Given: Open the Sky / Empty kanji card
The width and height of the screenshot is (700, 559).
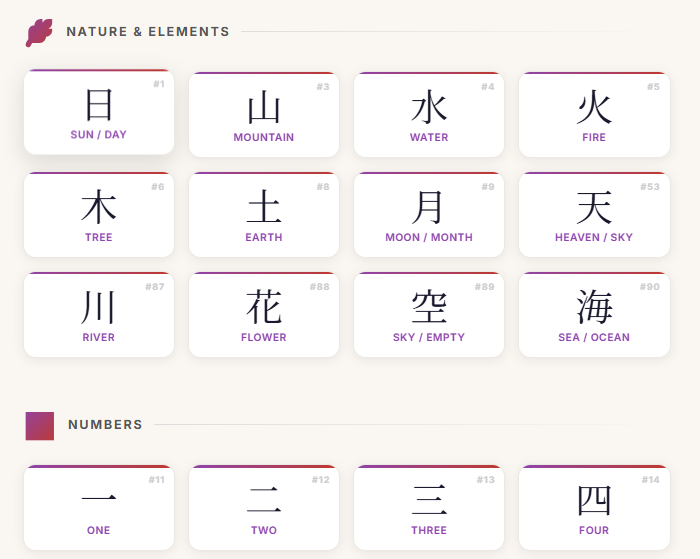Looking at the screenshot, I should tap(429, 314).
